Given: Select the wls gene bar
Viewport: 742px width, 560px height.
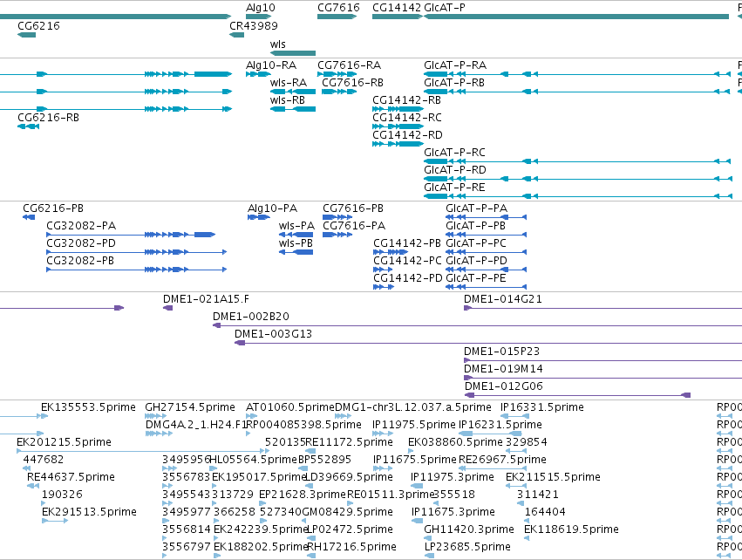Looking at the screenshot, I should [293, 53].
